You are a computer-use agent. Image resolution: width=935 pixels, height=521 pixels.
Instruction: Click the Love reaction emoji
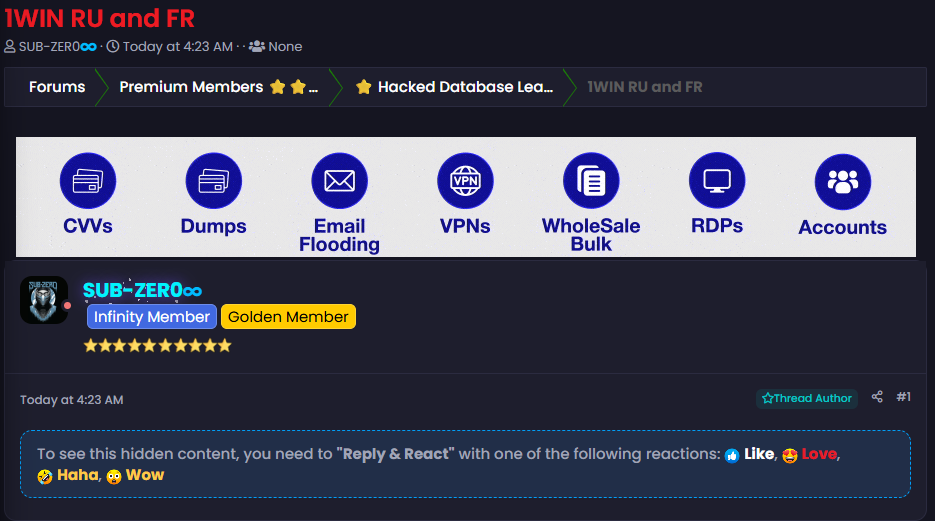point(790,455)
